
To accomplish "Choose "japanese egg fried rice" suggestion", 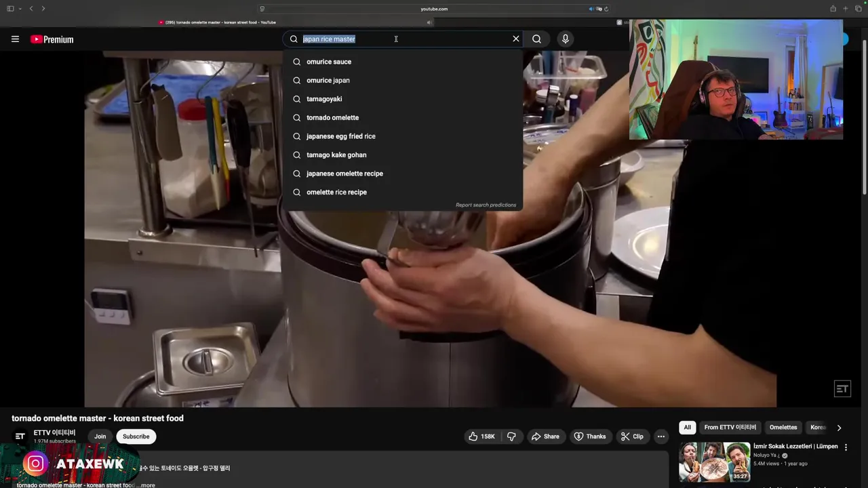I will (403, 136).
